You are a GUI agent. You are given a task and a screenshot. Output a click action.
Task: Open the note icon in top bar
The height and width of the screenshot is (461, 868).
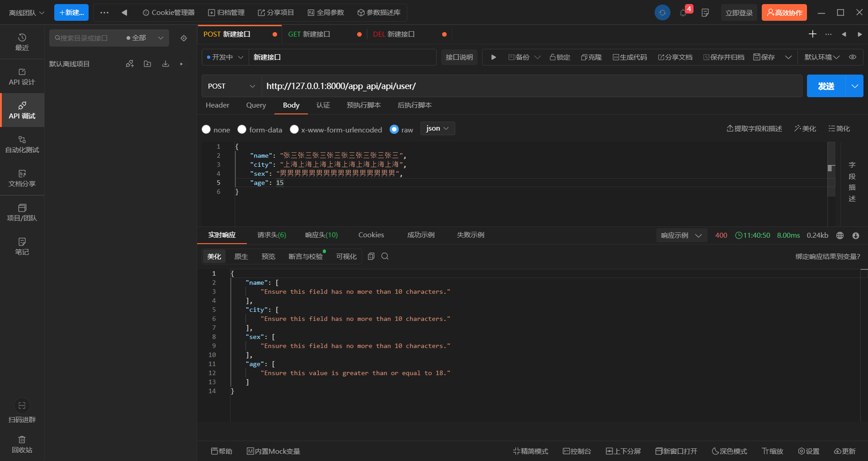tap(705, 12)
